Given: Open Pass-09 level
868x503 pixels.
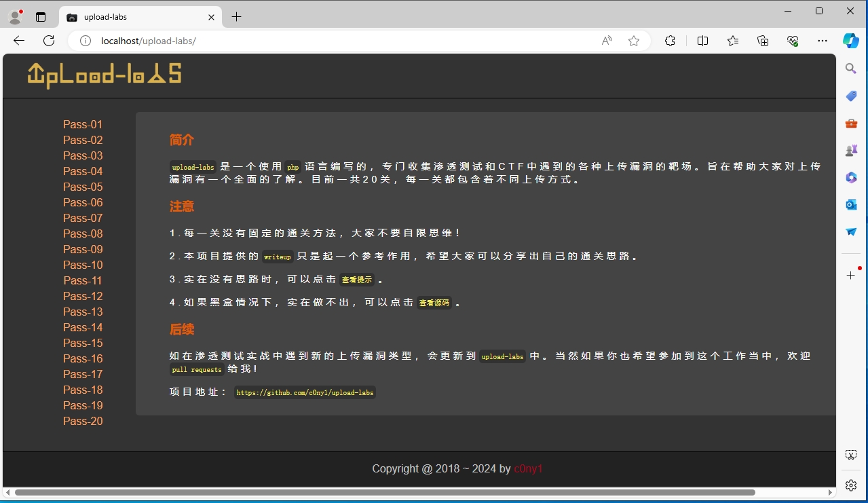Looking at the screenshot, I should 83,249.
